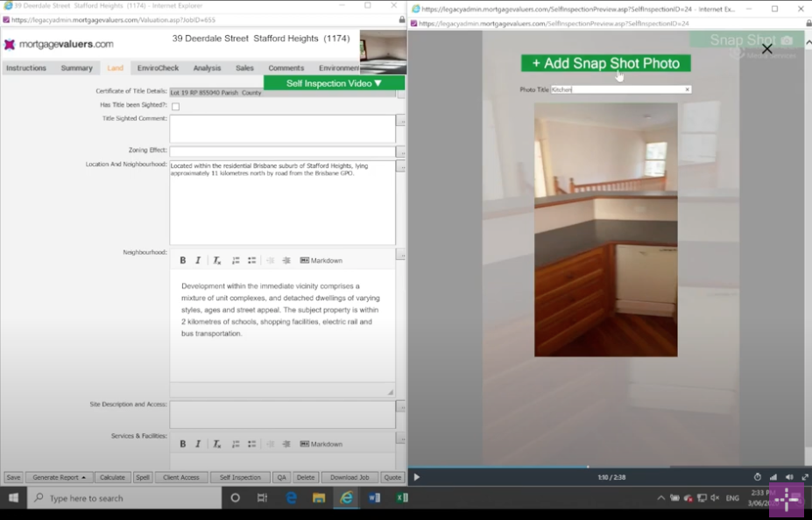Seek on the video progress bar

[606, 467]
